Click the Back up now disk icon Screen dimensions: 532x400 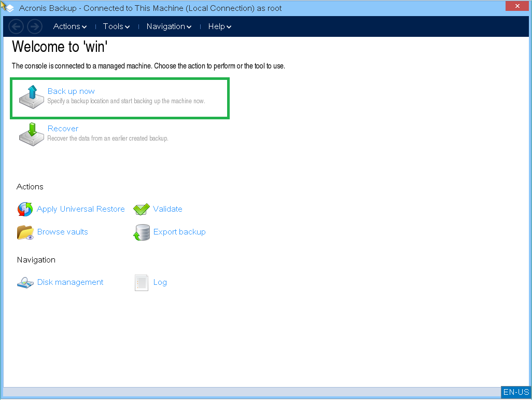(32, 97)
